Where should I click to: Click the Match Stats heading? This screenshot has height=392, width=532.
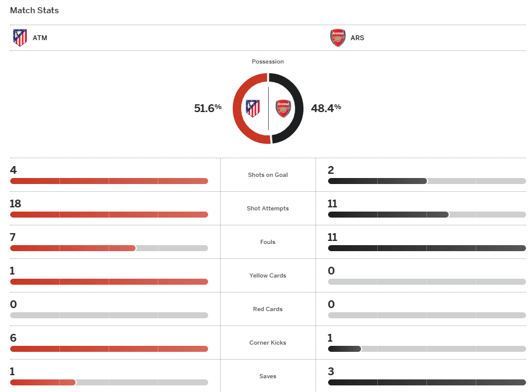pos(34,10)
